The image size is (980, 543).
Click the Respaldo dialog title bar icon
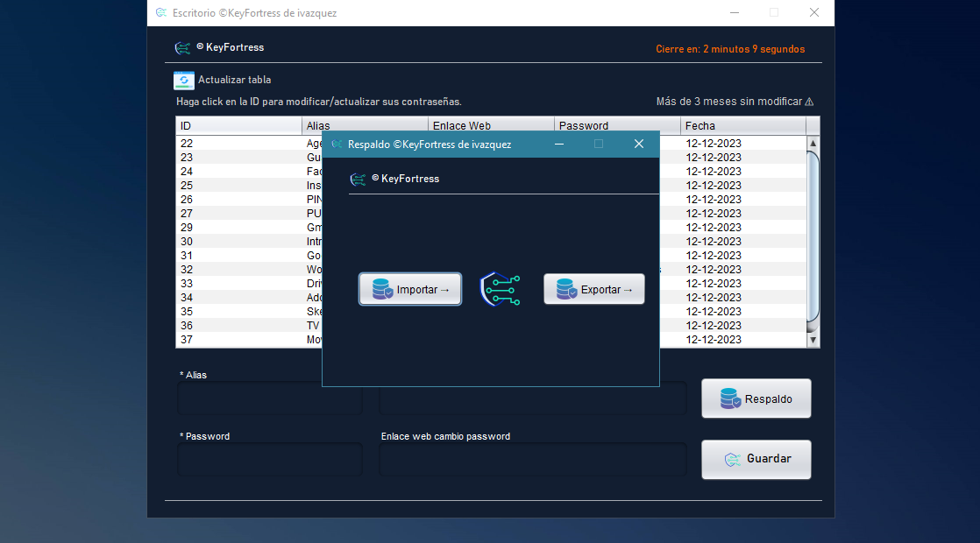tap(337, 145)
